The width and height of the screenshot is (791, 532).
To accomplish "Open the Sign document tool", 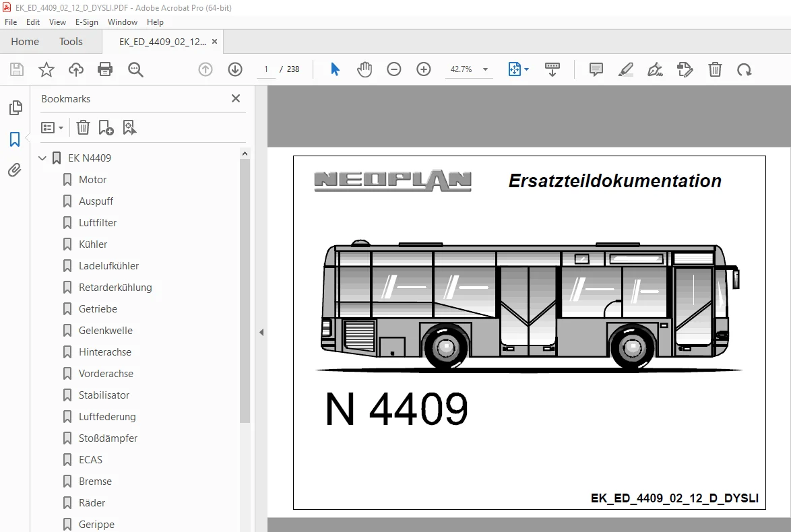I will click(x=656, y=69).
